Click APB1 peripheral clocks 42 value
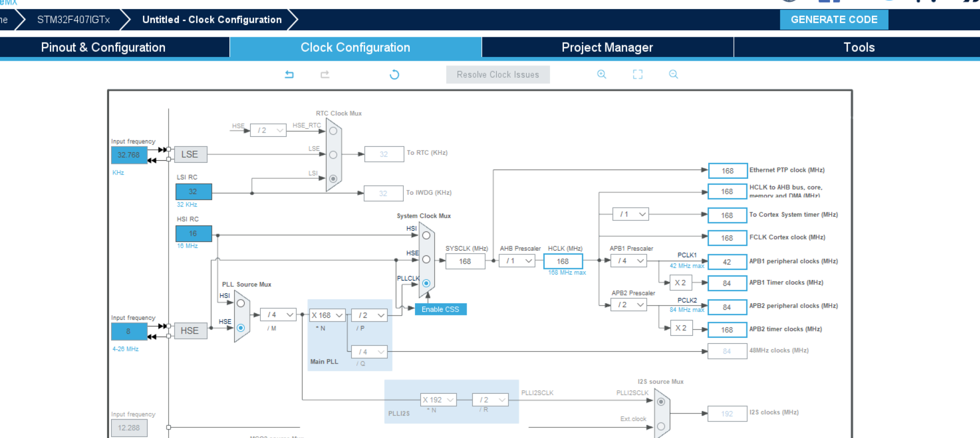This screenshot has height=438, width=980. pyautogui.click(x=727, y=262)
